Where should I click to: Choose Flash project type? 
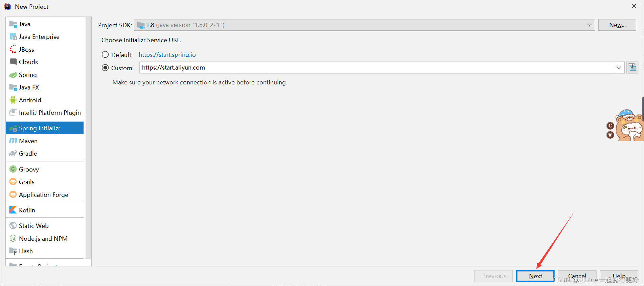click(x=45, y=251)
